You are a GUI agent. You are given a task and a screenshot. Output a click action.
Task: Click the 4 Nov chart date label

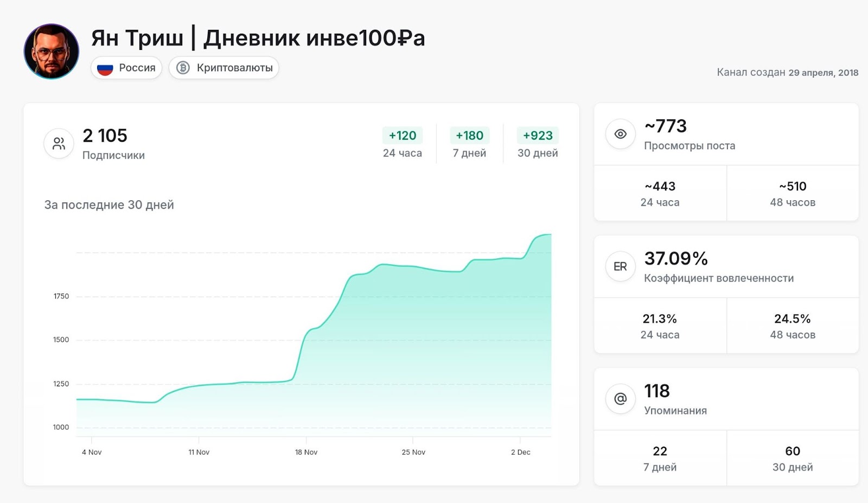click(x=92, y=452)
